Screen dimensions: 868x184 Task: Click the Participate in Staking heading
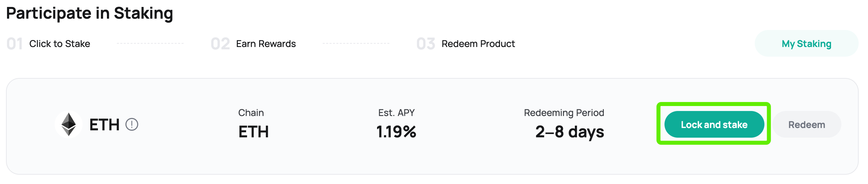coord(90,13)
